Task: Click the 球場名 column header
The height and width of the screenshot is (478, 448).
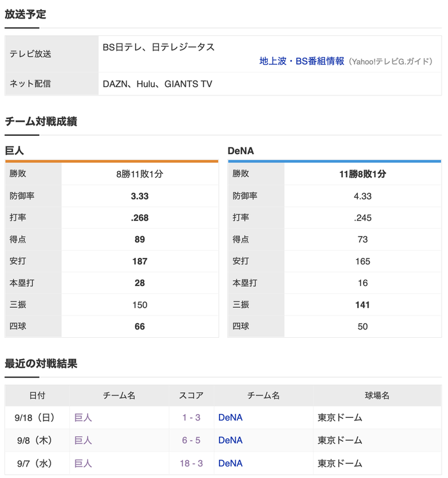Action: 377,395
